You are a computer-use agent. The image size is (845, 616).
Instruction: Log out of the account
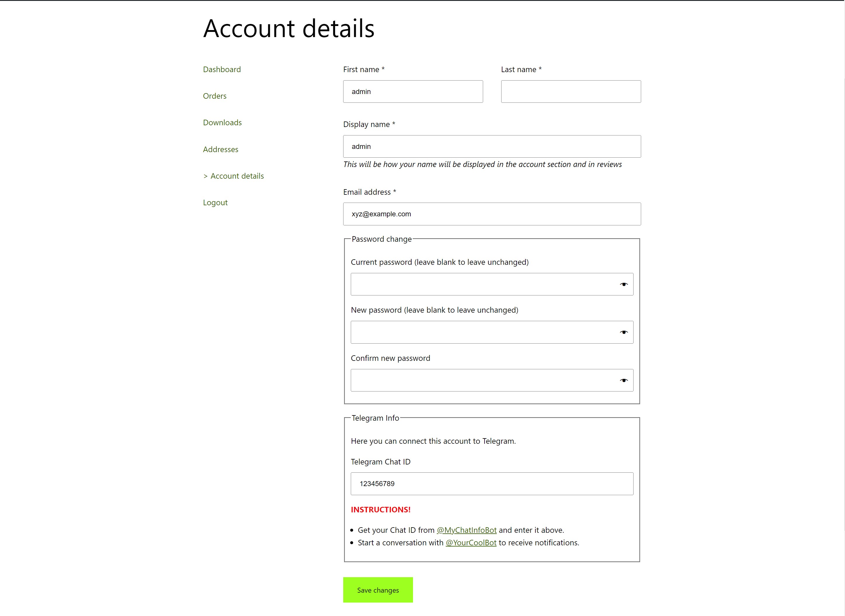(x=215, y=203)
